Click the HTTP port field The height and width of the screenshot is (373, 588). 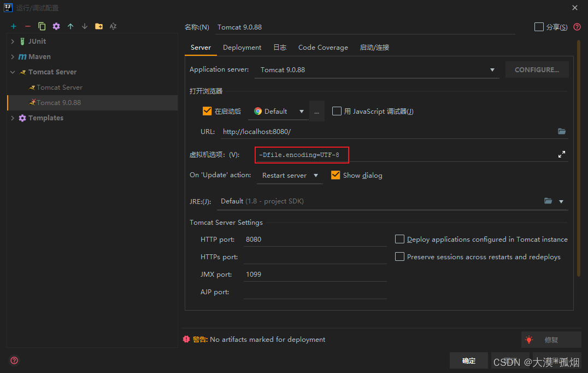[x=315, y=240]
